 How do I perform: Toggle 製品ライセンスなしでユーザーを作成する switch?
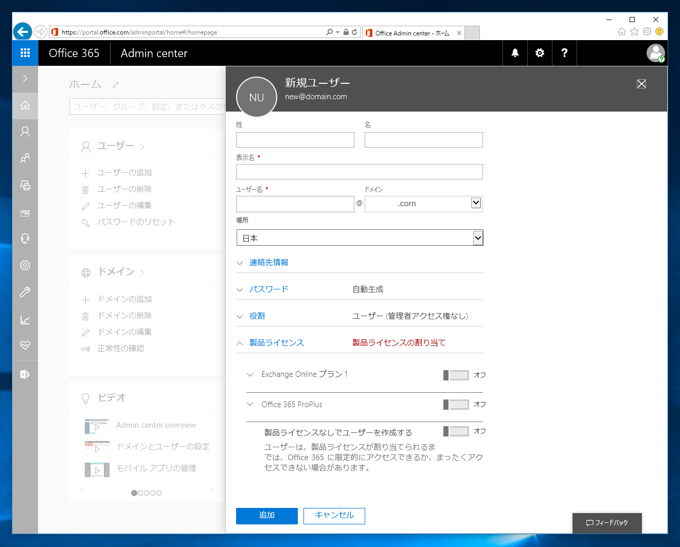(456, 431)
